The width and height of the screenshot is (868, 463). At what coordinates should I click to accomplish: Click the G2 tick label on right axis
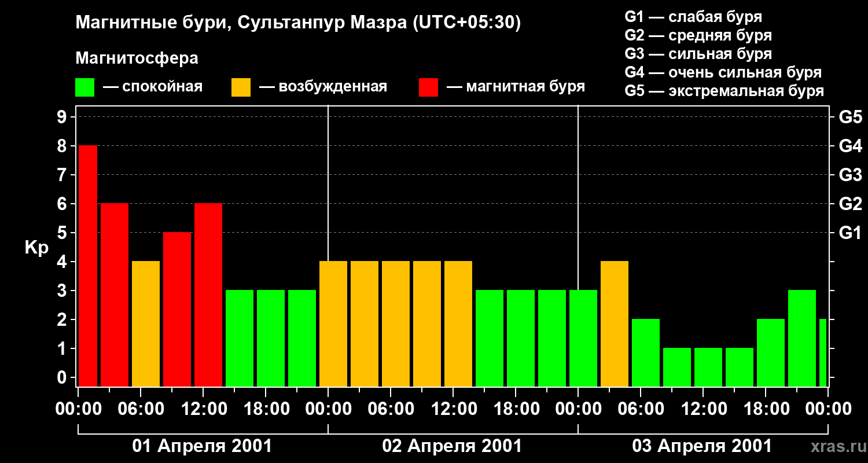tap(850, 204)
